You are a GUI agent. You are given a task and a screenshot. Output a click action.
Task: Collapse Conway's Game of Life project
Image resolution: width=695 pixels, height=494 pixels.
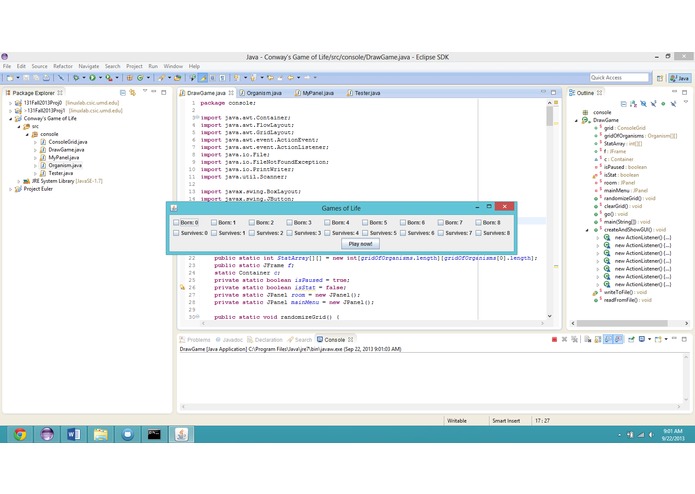[11, 119]
